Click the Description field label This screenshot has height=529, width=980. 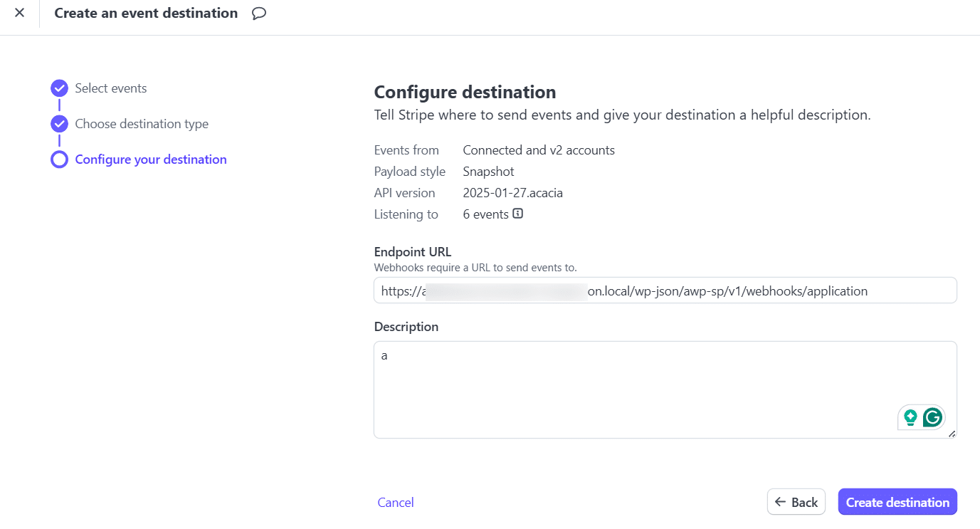tap(406, 327)
